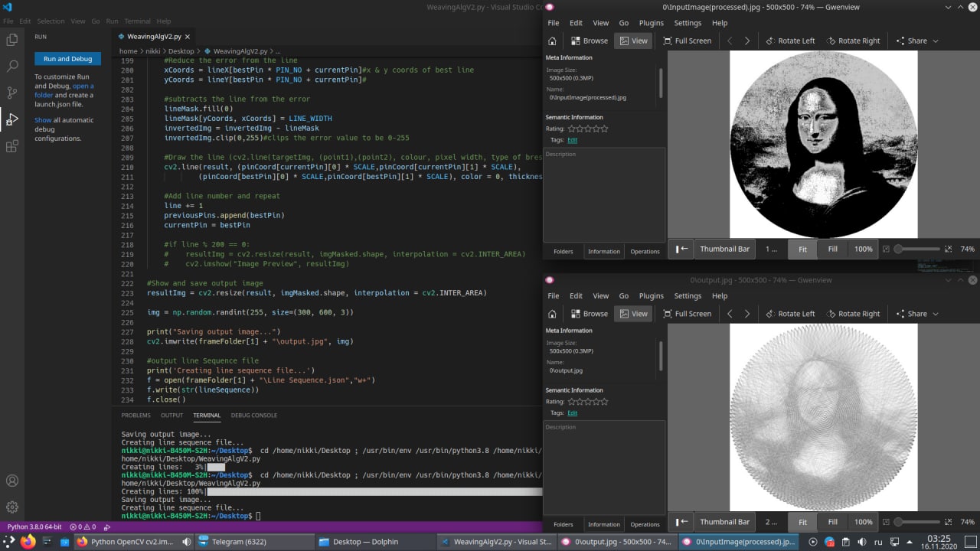Toggle Thumbnail Bar in InputImage window
Screen dimensions: 980x551
[724, 249]
